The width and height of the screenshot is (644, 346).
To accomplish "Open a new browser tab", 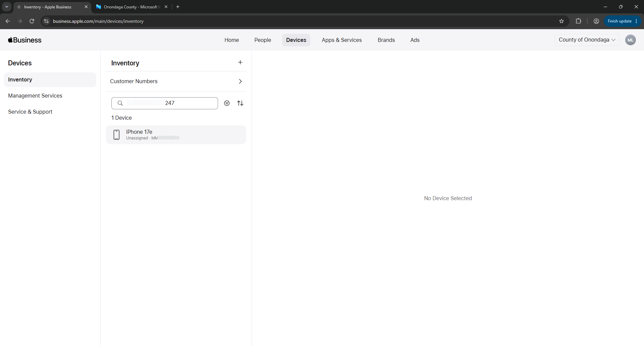I will coord(178,7).
